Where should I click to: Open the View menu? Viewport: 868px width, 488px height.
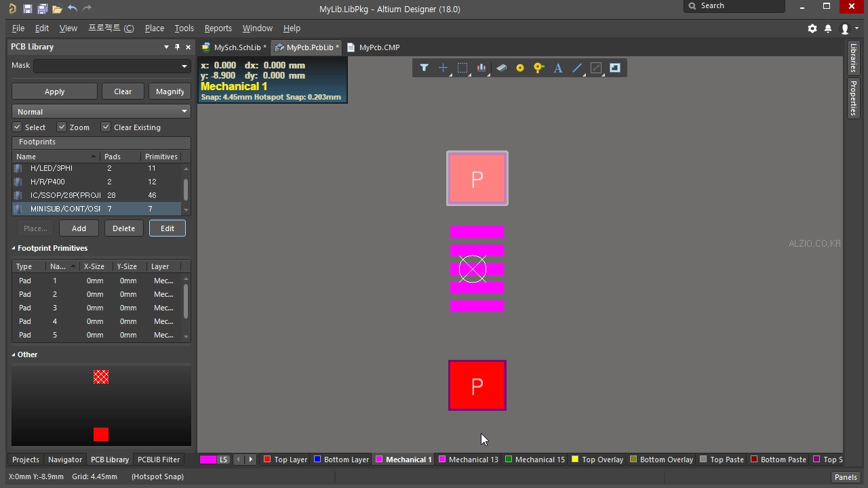[68, 28]
